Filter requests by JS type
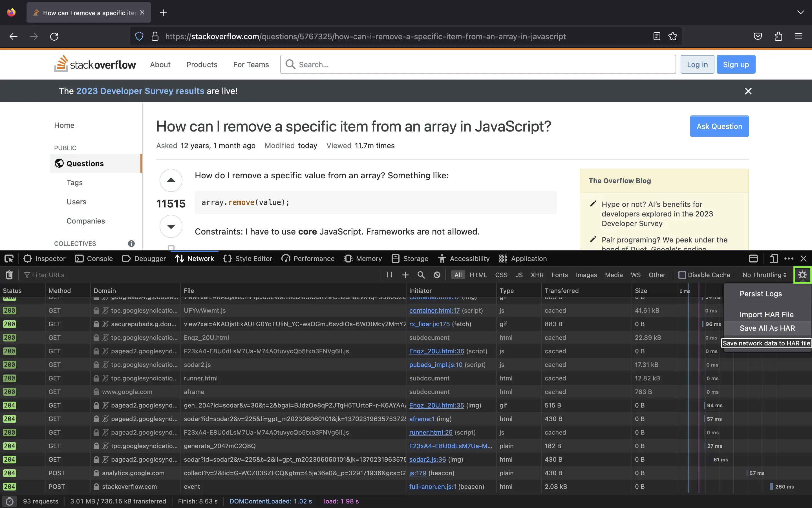Screen dimensions: 812x508 click(x=519, y=275)
